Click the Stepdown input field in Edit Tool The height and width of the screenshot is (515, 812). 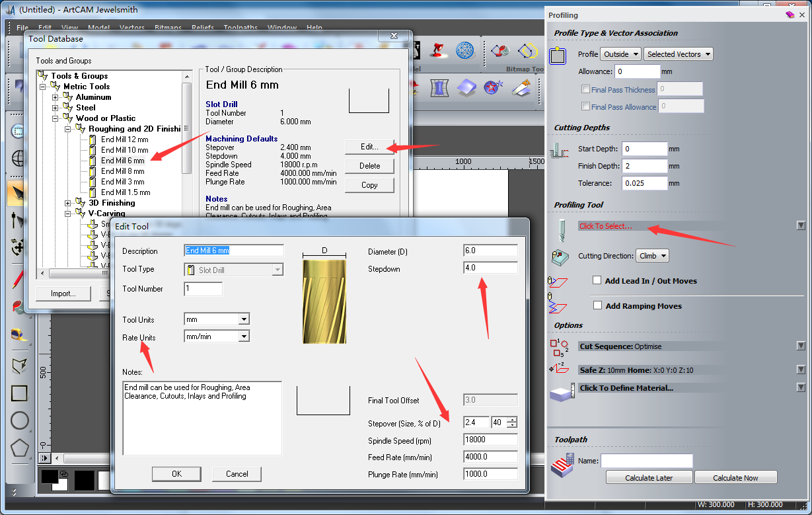click(x=490, y=268)
